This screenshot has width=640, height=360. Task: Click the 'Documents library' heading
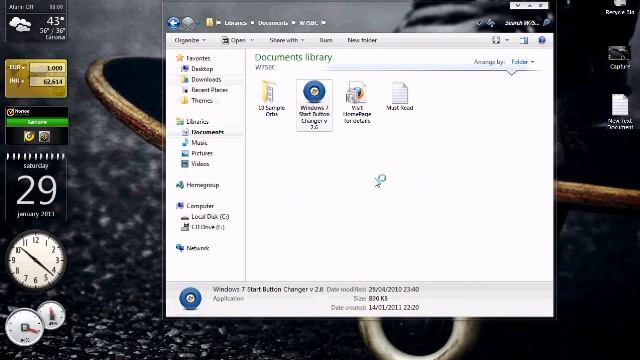[293, 58]
